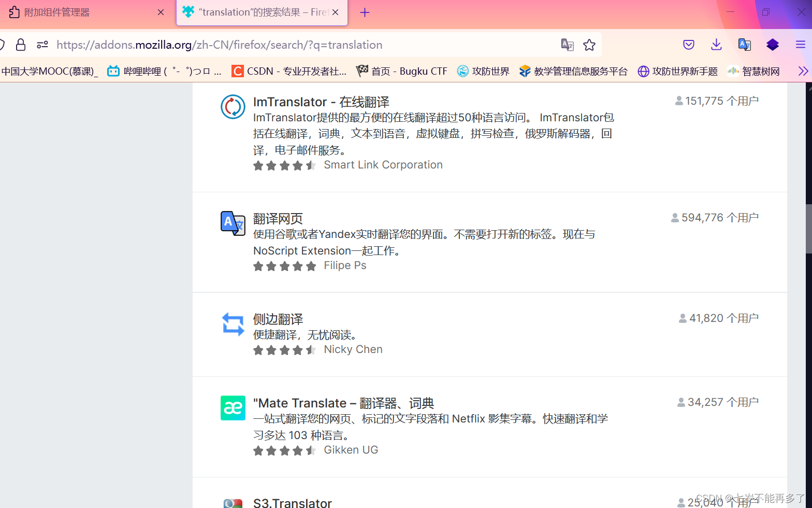
Task: Show site security lock information
Action: tap(21, 45)
